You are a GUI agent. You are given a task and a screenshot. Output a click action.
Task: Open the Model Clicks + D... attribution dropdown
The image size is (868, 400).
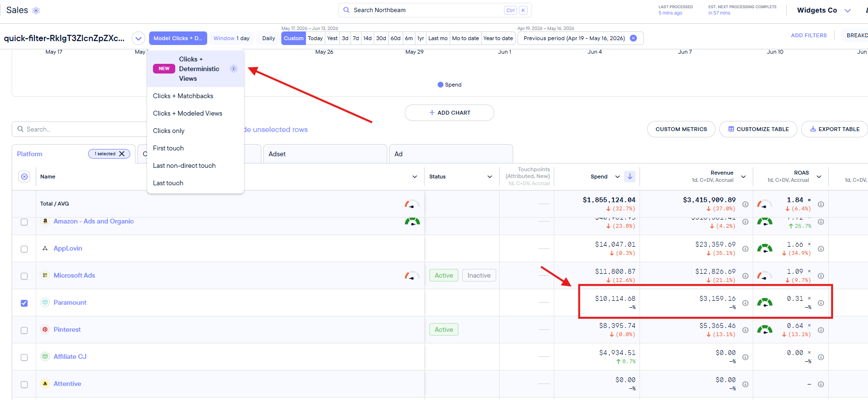(x=178, y=38)
